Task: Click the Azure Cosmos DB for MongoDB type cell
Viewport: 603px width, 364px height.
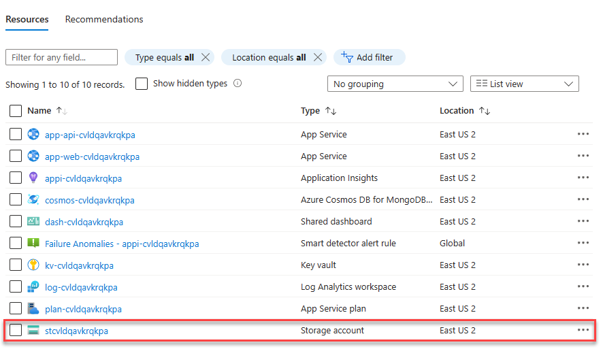Action: (366, 200)
